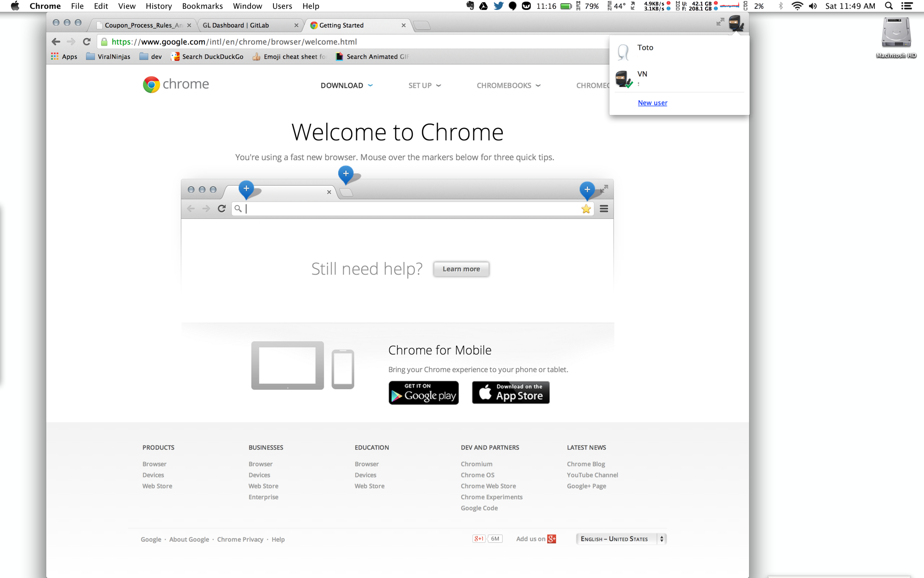Open Search Animated GIF bookmark
Screen dimensions: 924x578
372,57
